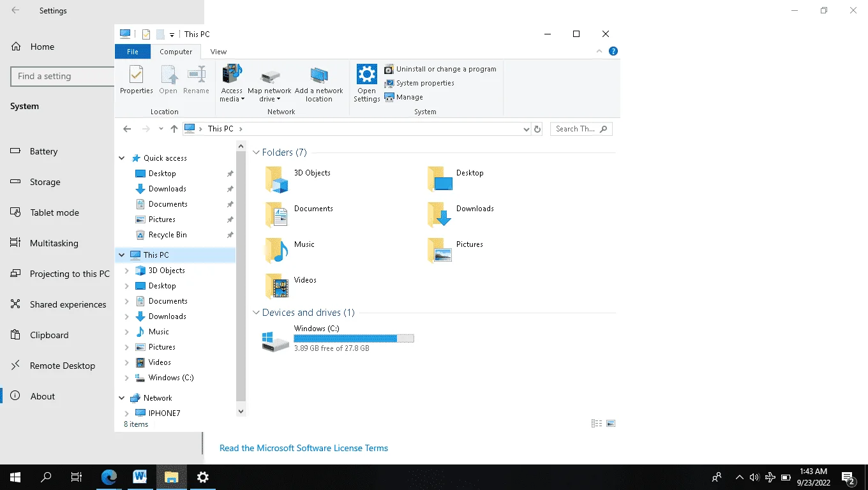Image resolution: width=868 pixels, height=490 pixels.
Task: Select the Desktop folder icon in Folders
Action: (440, 179)
